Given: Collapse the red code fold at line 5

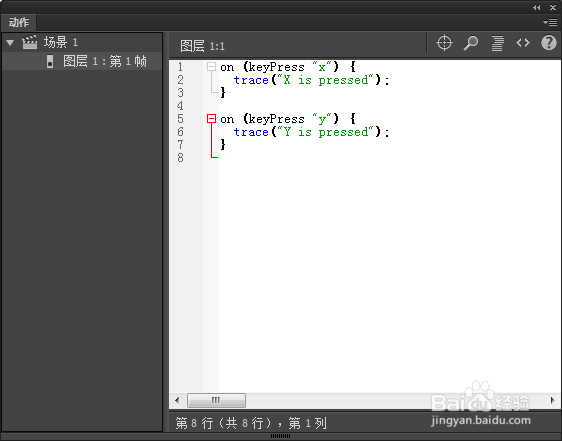Looking at the screenshot, I should 211,119.
